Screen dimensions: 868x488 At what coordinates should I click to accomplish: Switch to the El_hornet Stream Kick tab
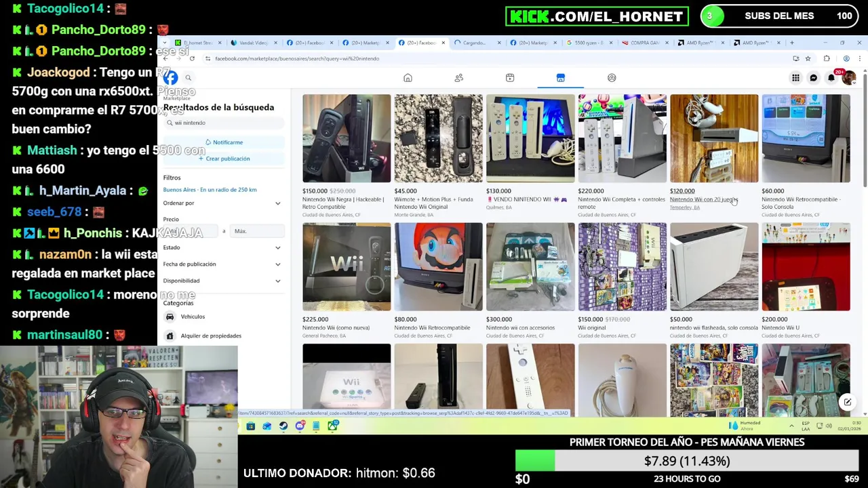coord(197,43)
